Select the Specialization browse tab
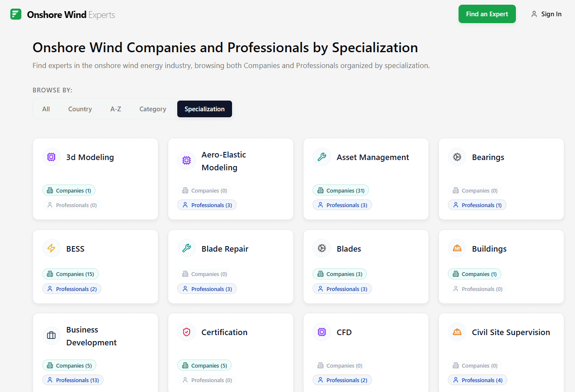575x392 pixels. [205, 109]
